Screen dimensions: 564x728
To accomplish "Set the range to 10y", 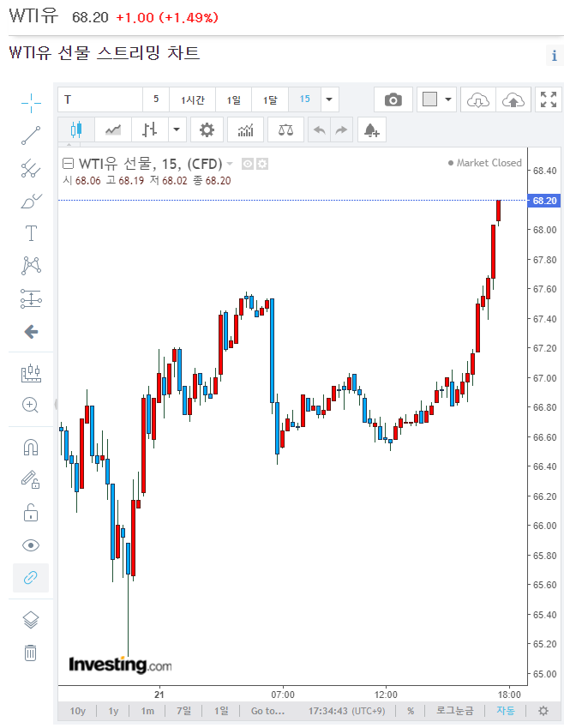I will point(77,711).
